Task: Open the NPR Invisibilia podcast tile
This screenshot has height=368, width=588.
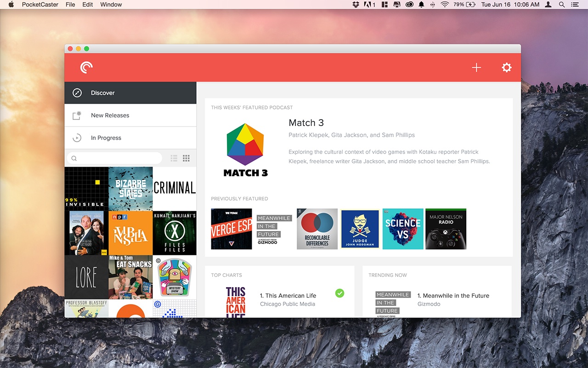Action: point(130,233)
